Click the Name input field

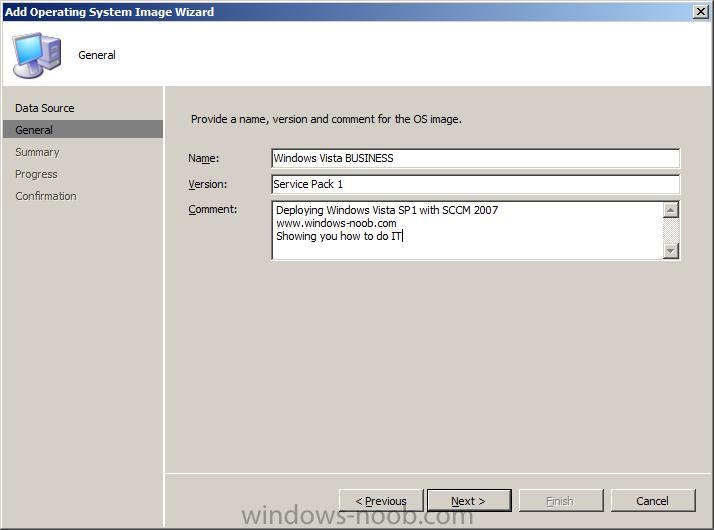(x=475, y=158)
